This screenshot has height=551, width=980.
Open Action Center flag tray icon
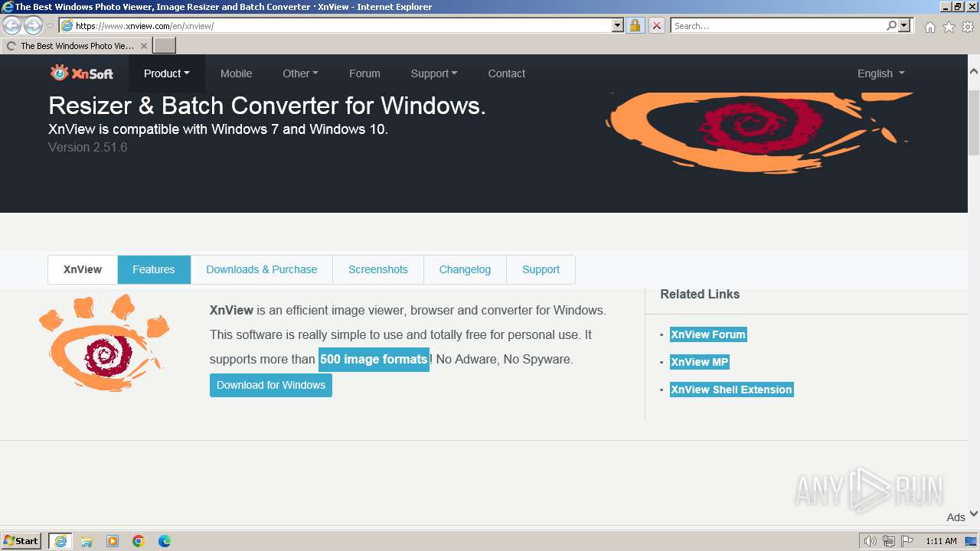(x=906, y=541)
